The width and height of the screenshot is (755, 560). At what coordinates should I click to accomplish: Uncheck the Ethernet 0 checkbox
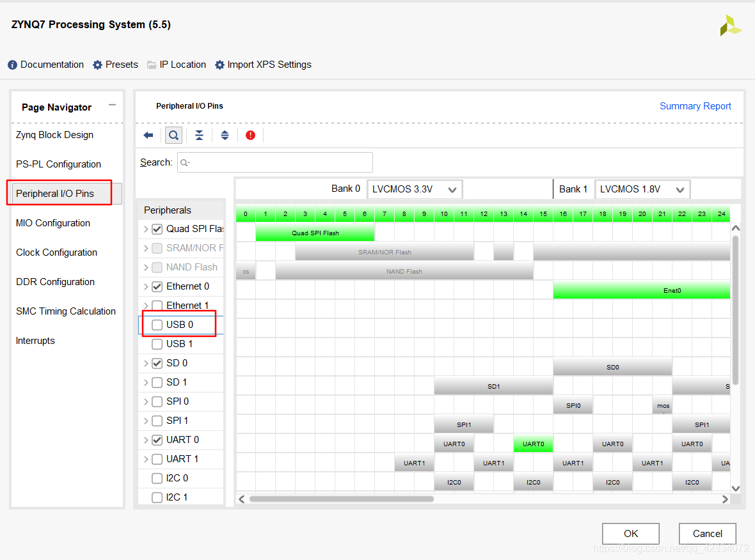point(157,287)
